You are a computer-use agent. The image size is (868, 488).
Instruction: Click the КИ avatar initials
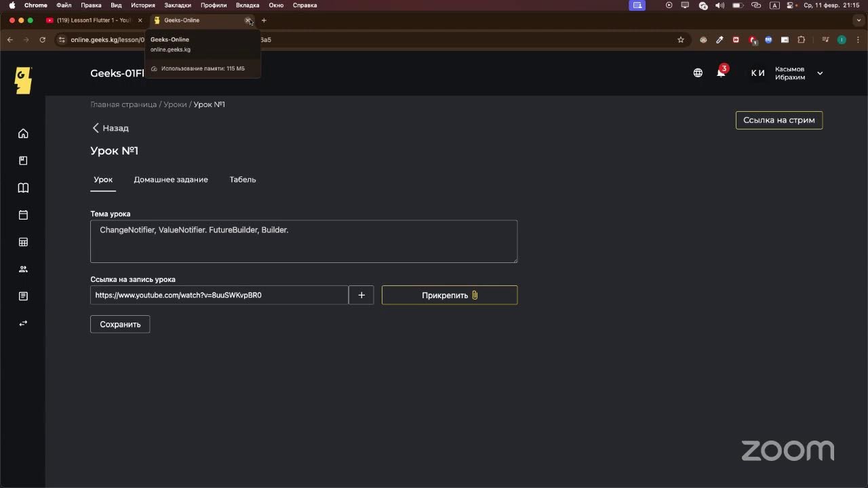pyautogui.click(x=757, y=73)
